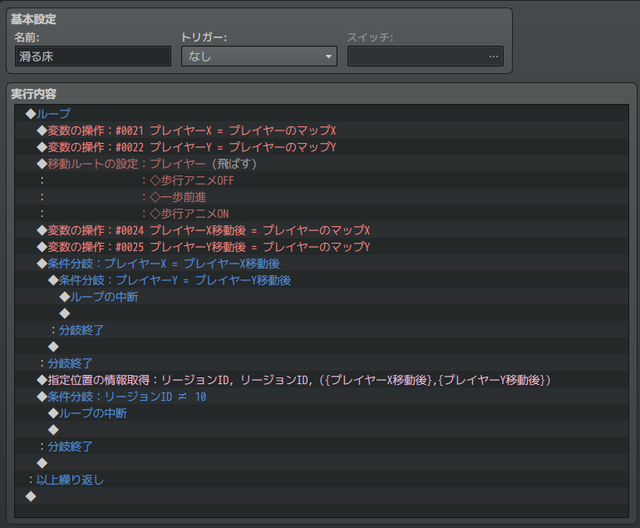
Task: Select the 歩行アニメON movement command
Action: [321, 213]
